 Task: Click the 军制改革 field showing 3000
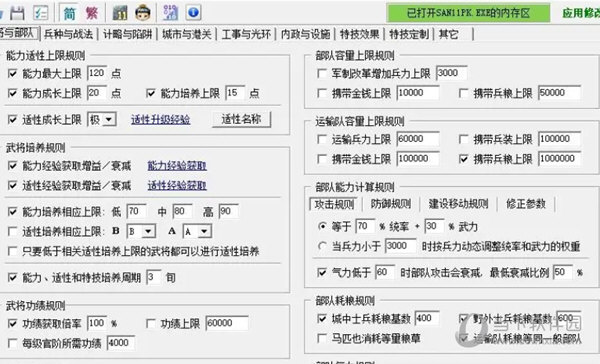(x=452, y=73)
